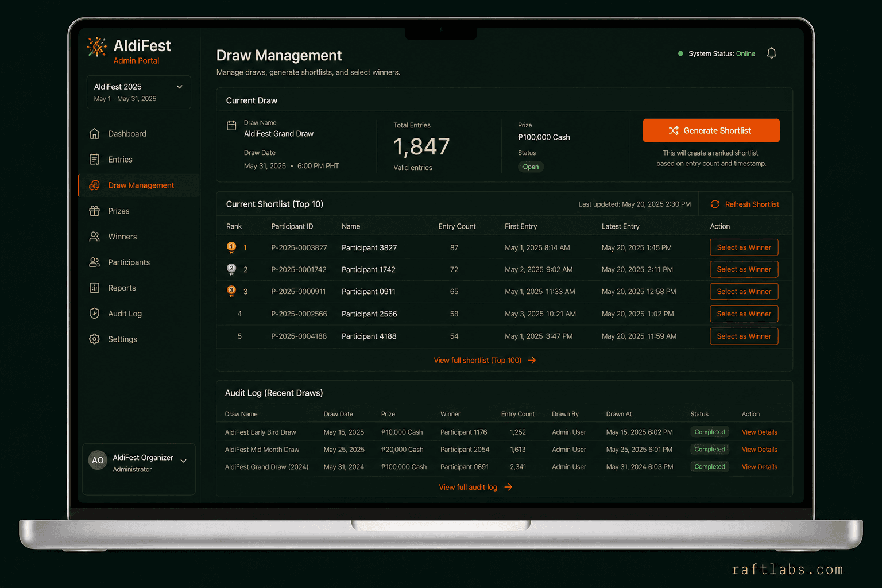Click the gold rank 1 medal icon
Screen dimensions: 882x588
(231, 247)
